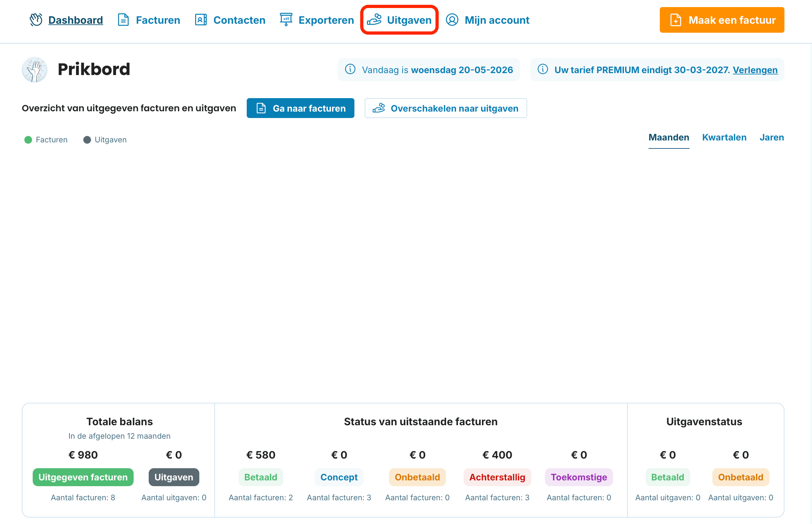
Task: Click the Verlengen link
Action: pyautogui.click(x=755, y=70)
